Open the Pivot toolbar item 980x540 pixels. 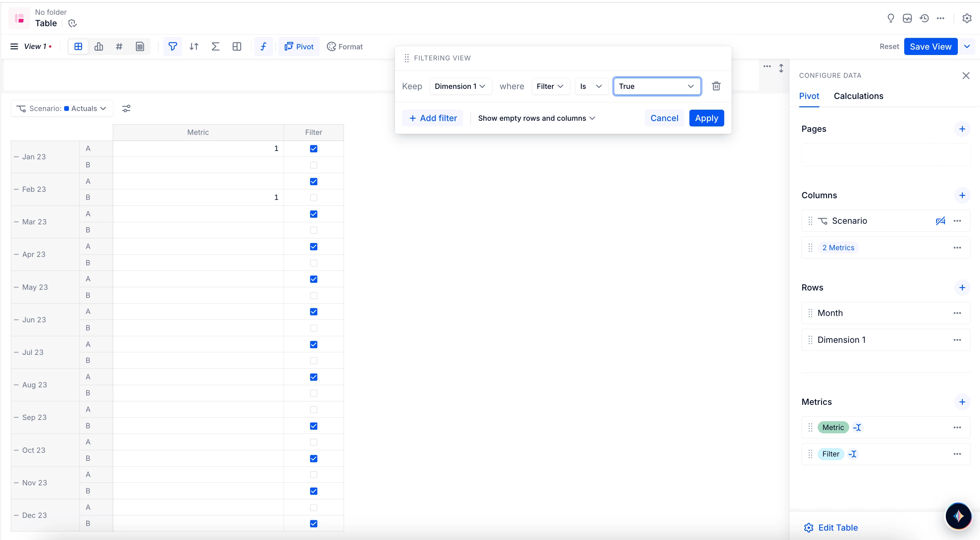tap(299, 46)
